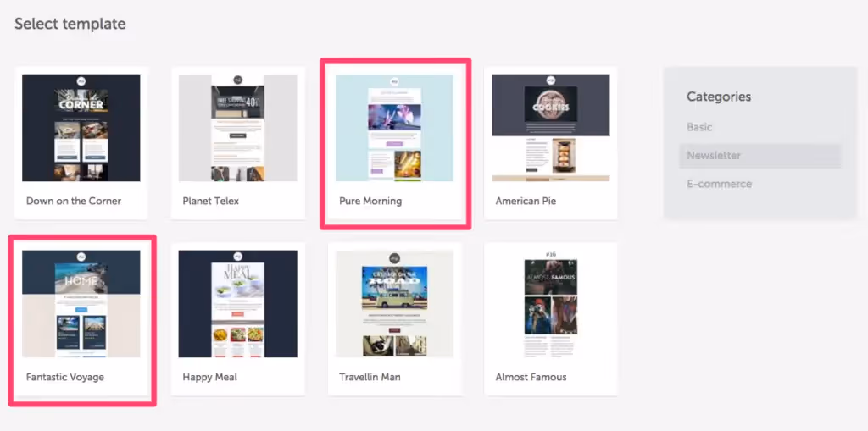Image resolution: width=868 pixels, height=431 pixels.
Task: Select the Fantastic Voyage template thumbnail
Action: [x=81, y=304]
